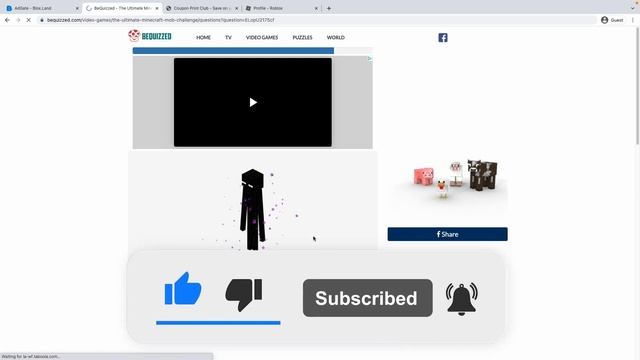This screenshot has width=640, height=360.
Task: Go back to previous page
Action: pyautogui.click(x=7, y=20)
